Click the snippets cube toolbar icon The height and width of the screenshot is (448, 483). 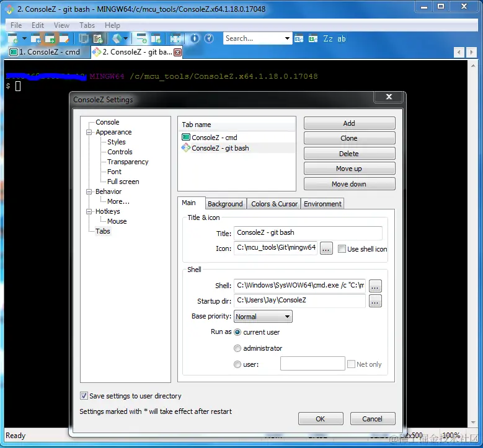pyautogui.click(x=117, y=38)
